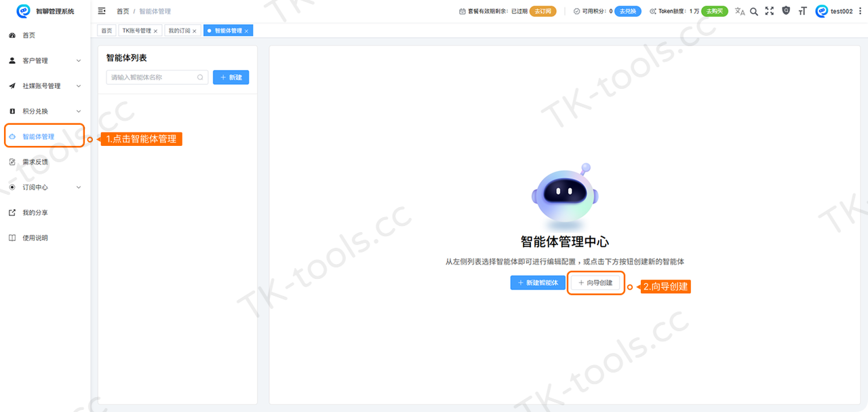This screenshot has height=412, width=868.
Task: Click the calendar icon beside 套餐有效期剩余
Action: [462, 12]
